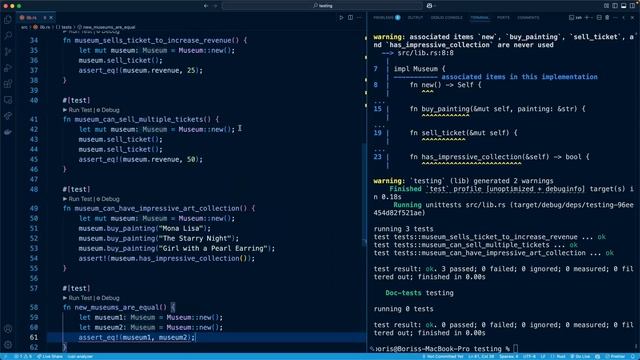Select the Terminal tab
The width and height of the screenshot is (640, 360).
pyautogui.click(x=480, y=18)
